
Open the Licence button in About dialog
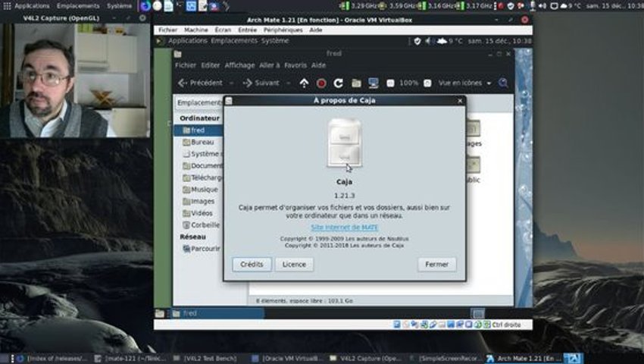tap(294, 265)
